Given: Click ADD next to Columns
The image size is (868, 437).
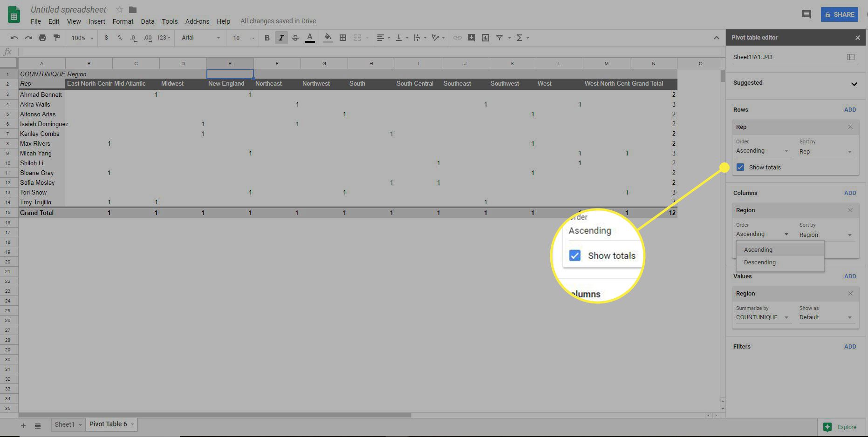Looking at the screenshot, I should point(850,193).
